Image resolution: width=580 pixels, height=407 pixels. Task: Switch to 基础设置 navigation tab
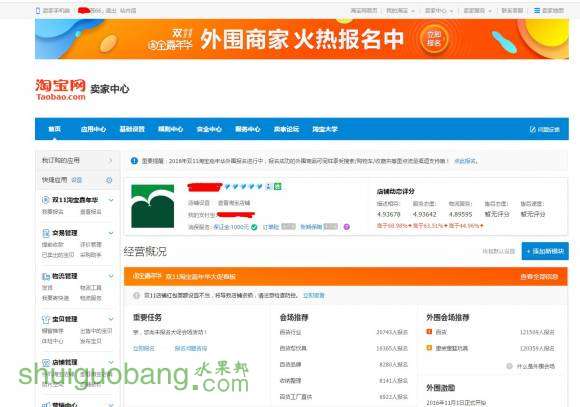pos(132,129)
